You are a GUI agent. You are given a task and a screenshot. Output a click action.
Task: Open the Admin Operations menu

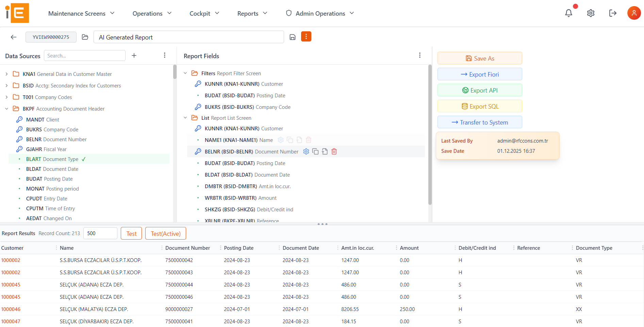point(320,13)
